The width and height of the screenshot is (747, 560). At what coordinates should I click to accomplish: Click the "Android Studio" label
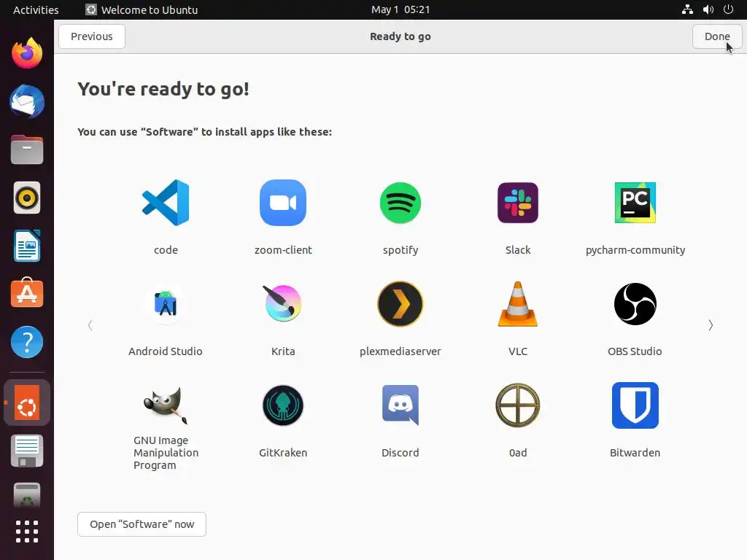[x=166, y=351]
